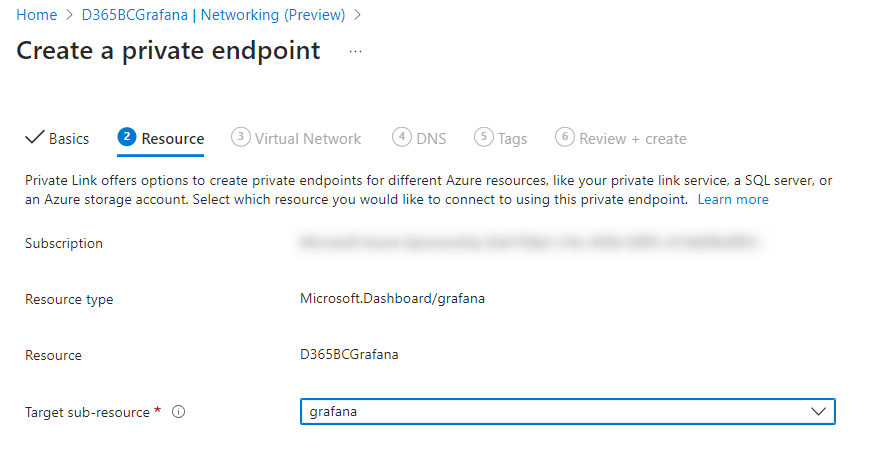Image resolution: width=870 pixels, height=461 pixels.
Task: Click the step 2 circle icon
Action: click(126, 138)
